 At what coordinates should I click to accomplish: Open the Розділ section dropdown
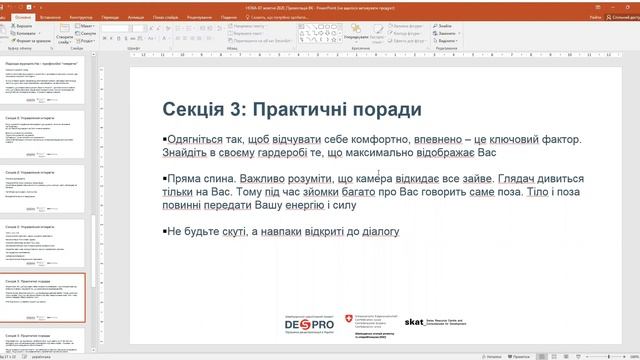click(86, 41)
